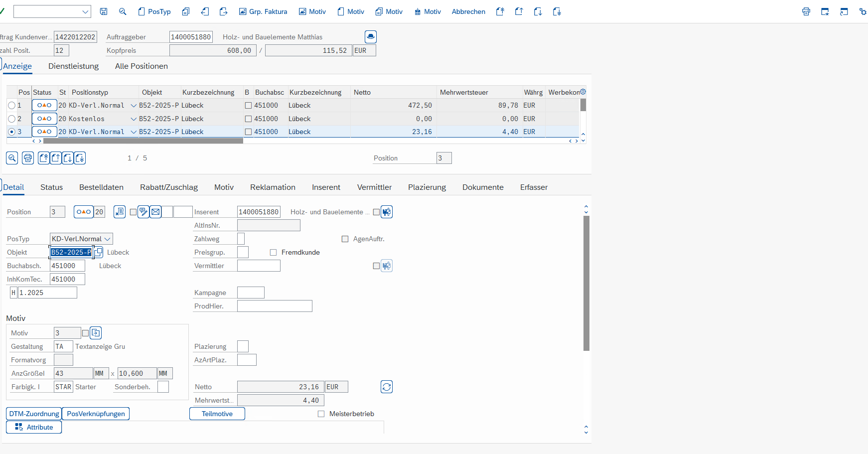This screenshot has height=454, width=868.
Task: Click the Motiv navigate icon beside field 3
Action: 96,333
